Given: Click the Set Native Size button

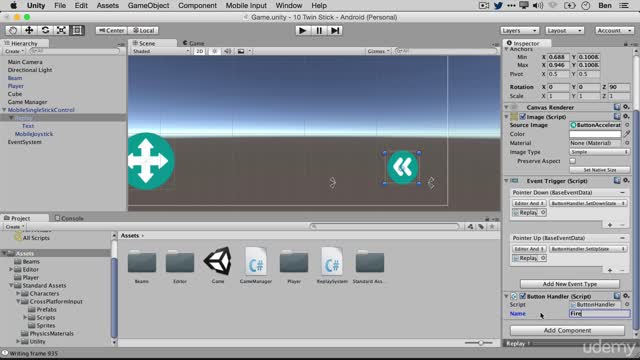Looking at the screenshot, I should point(600,170).
